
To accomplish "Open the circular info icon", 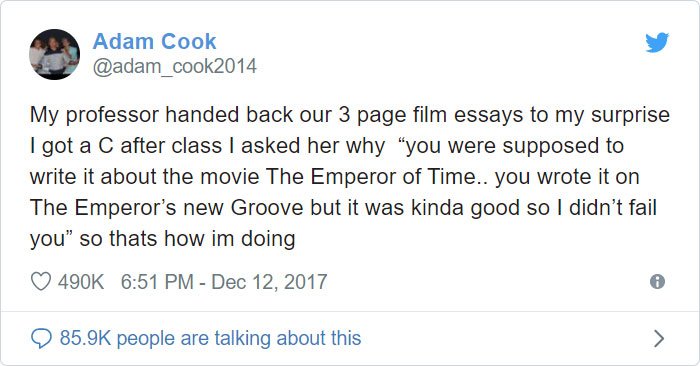I will click(657, 282).
